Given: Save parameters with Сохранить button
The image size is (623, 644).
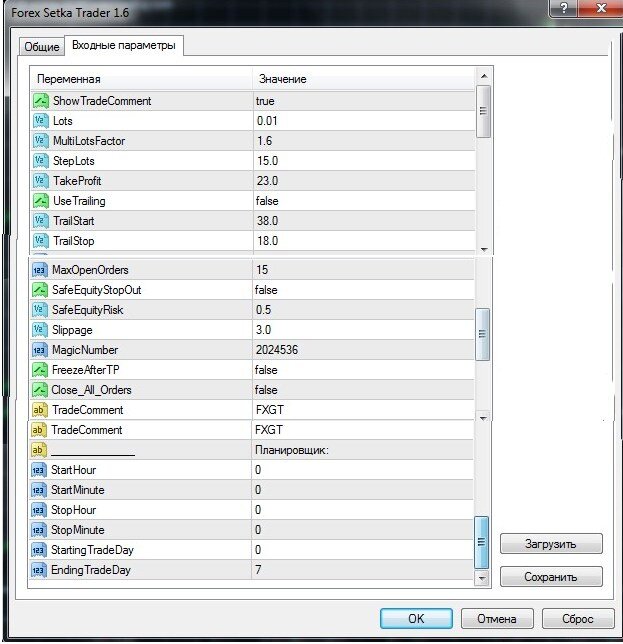Looking at the screenshot, I should coord(551,577).
